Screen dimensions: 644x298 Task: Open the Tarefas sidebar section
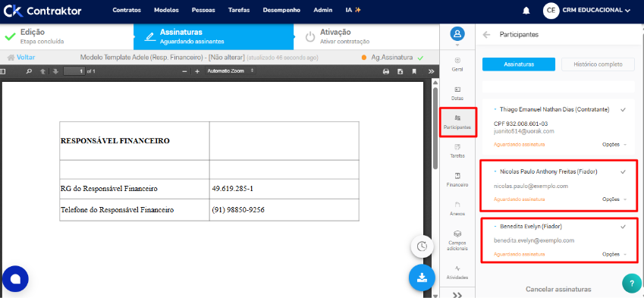pos(457,151)
